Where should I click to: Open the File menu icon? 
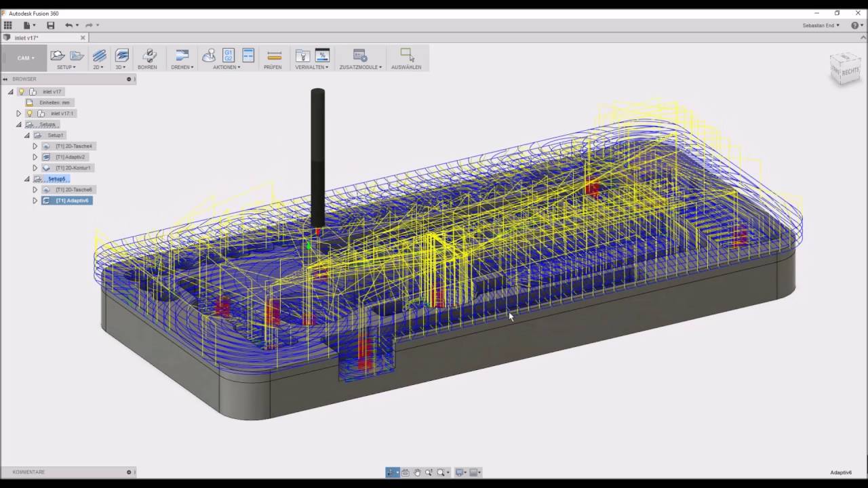(26, 25)
